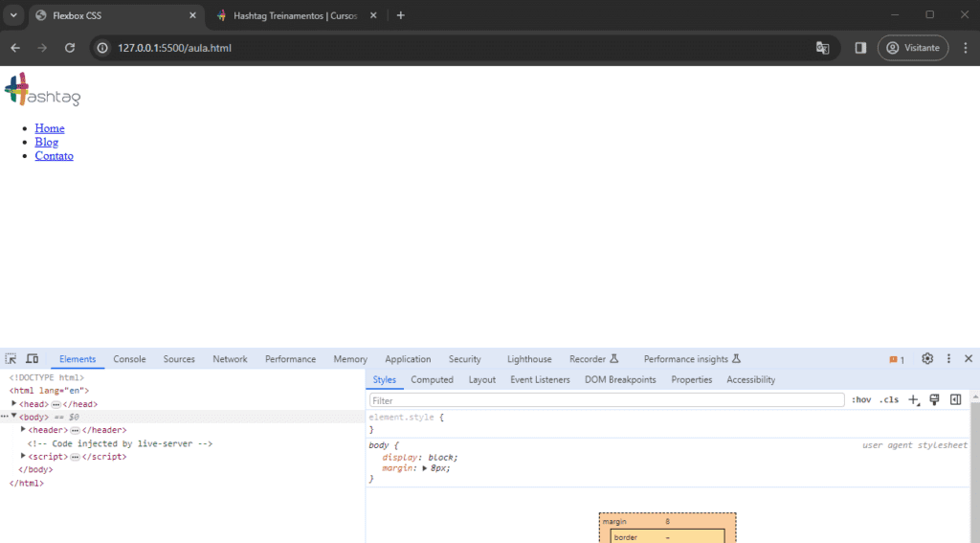Click the display: block property
This screenshot has width=980, height=543.
pos(420,458)
